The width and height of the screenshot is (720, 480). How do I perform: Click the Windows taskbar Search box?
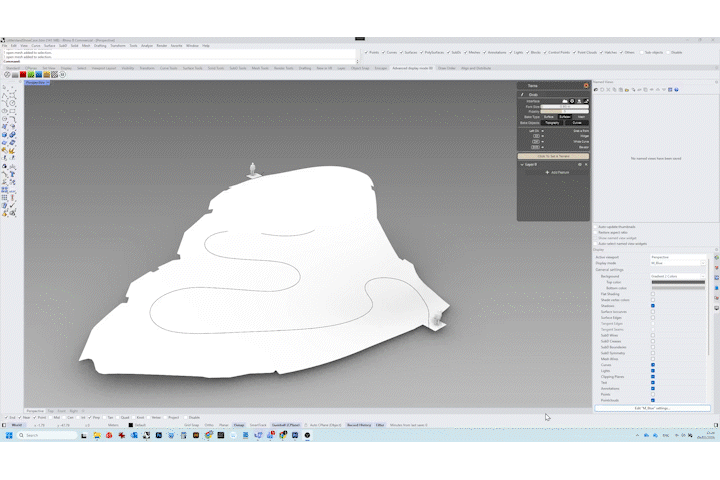coord(48,435)
